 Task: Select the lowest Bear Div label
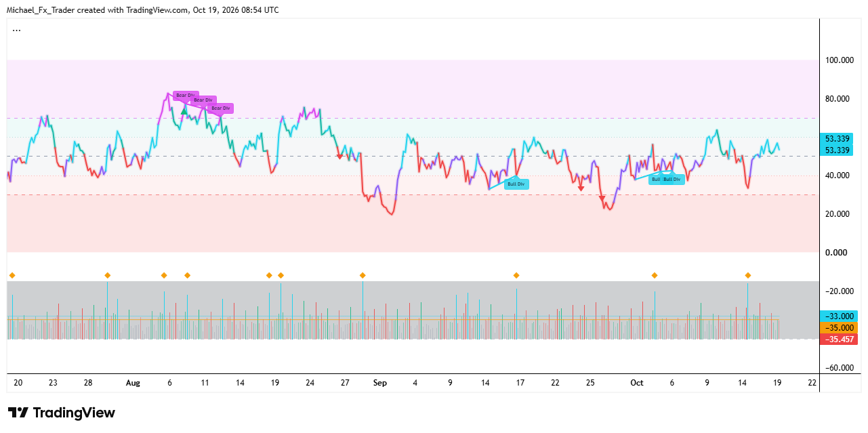pos(221,108)
